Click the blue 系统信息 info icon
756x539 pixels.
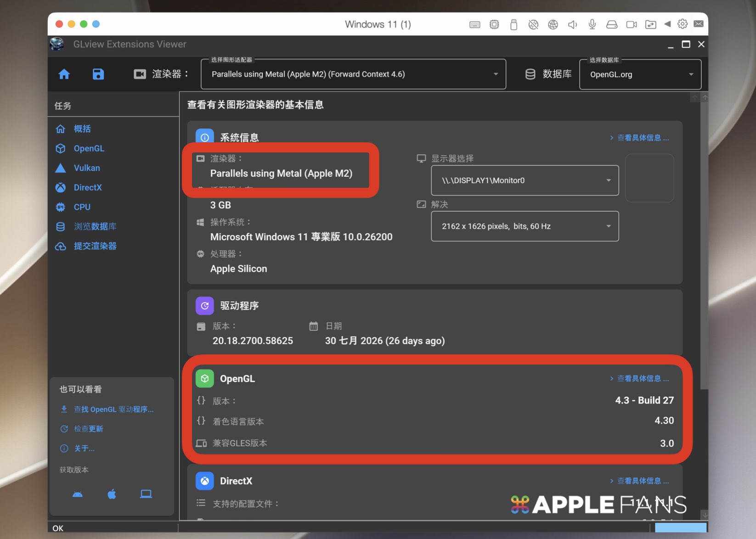(x=205, y=137)
